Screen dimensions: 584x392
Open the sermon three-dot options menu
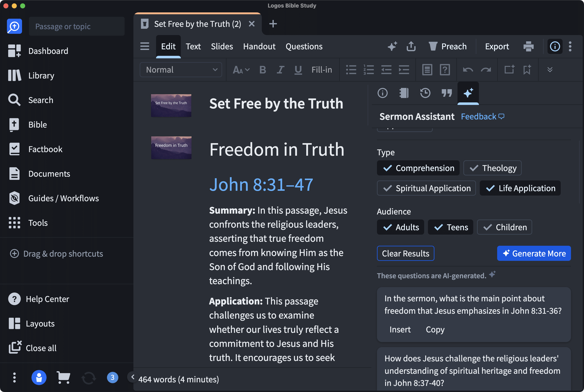570,47
